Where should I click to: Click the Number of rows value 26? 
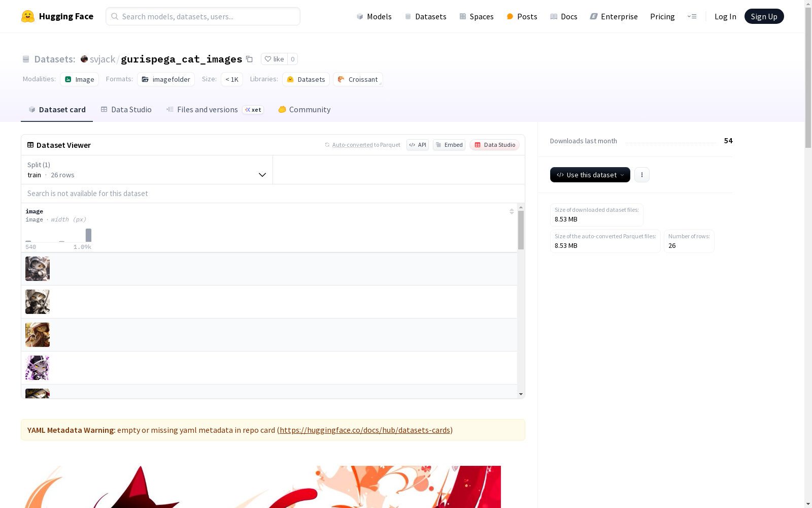coord(672,245)
